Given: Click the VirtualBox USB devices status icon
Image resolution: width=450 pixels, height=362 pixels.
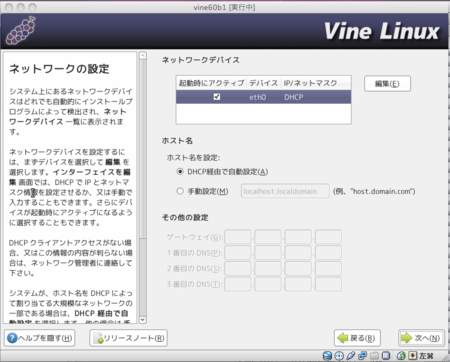Looking at the screenshot, I should point(351,356).
